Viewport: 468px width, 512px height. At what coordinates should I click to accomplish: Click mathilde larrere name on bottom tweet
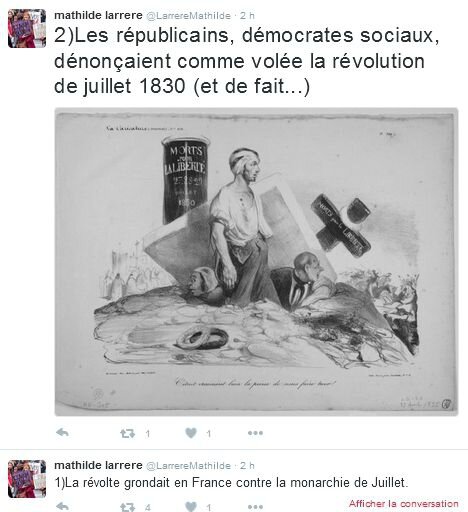tap(98, 465)
